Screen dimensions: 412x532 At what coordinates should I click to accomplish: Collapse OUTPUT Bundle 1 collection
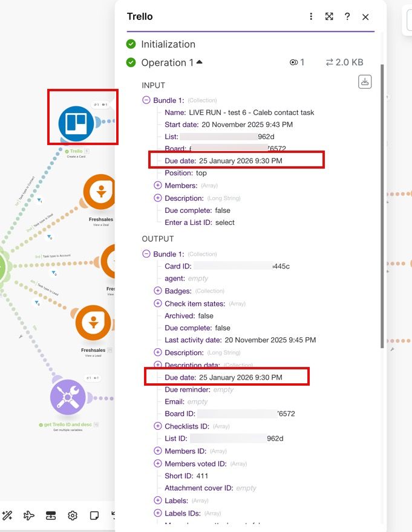point(146,254)
